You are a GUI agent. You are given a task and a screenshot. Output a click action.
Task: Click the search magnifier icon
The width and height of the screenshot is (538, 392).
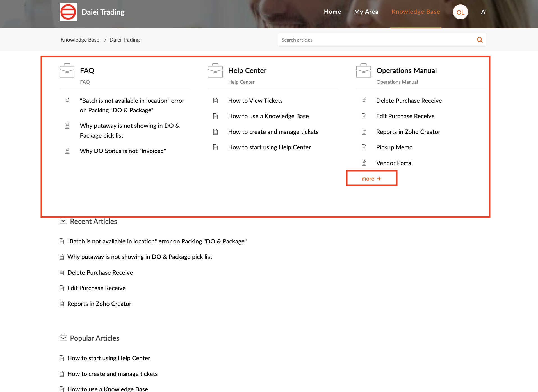tap(480, 40)
